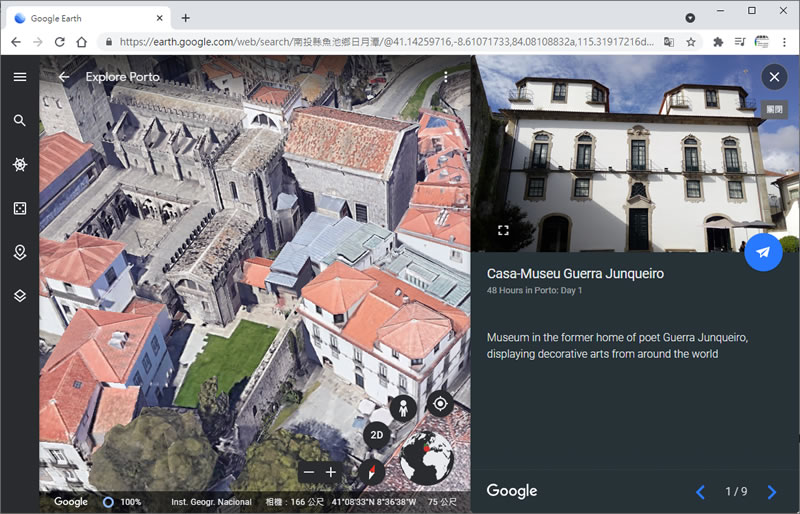The height and width of the screenshot is (514, 800).
Task: Click the 100% loading progress indicator
Action: pos(122,502)
